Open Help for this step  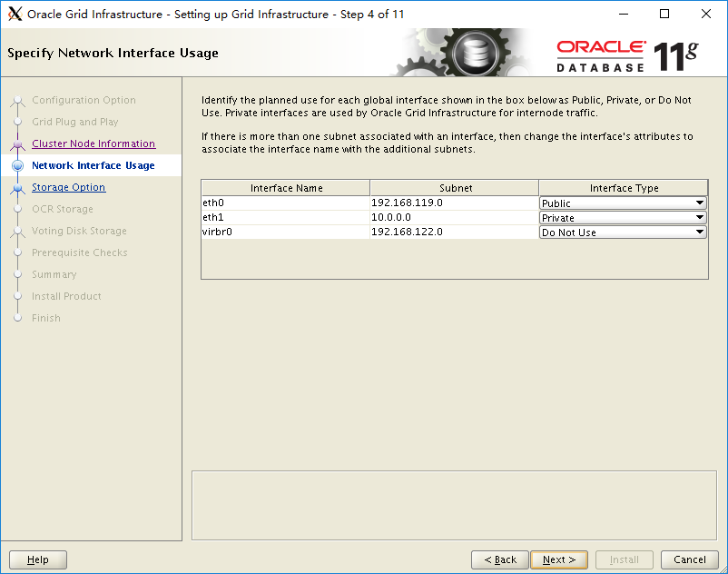click(38, 559)
